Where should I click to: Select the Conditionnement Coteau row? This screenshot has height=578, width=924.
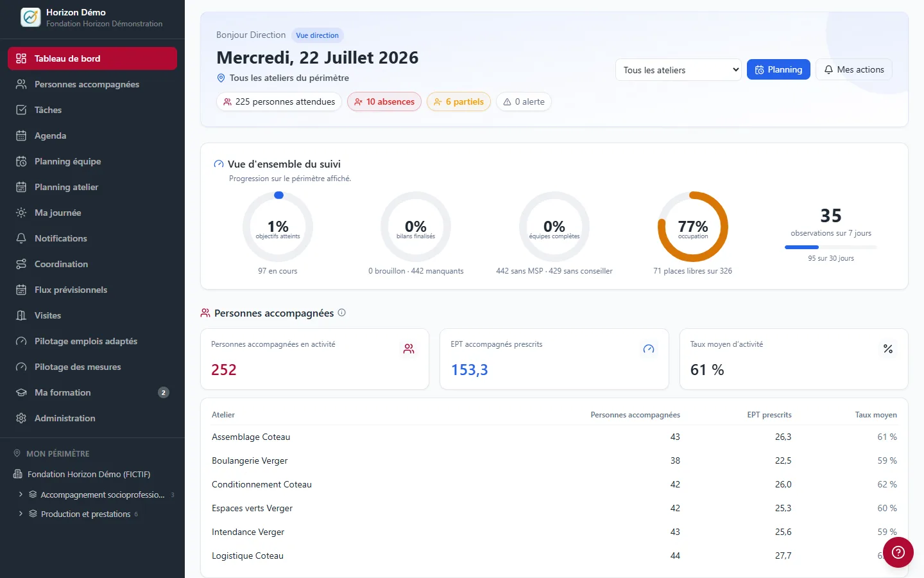[x=554, y=484]
